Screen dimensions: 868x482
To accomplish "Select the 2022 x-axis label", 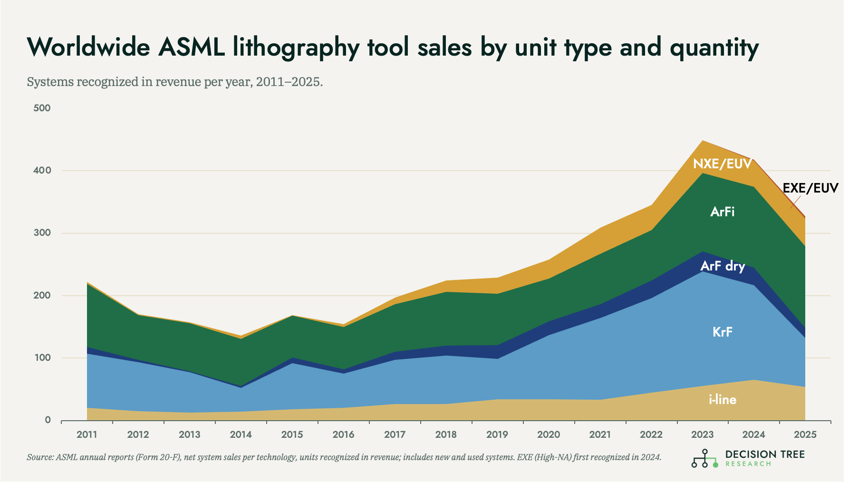I will pos(652,434).
